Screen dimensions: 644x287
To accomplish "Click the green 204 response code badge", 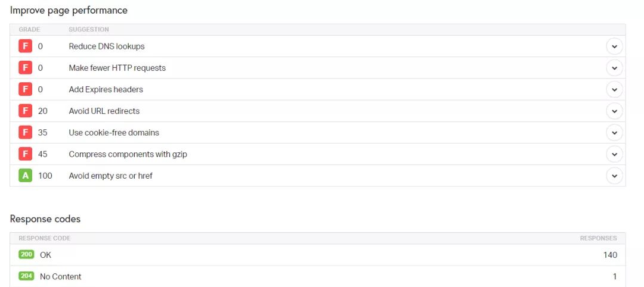I will (27, 276).
